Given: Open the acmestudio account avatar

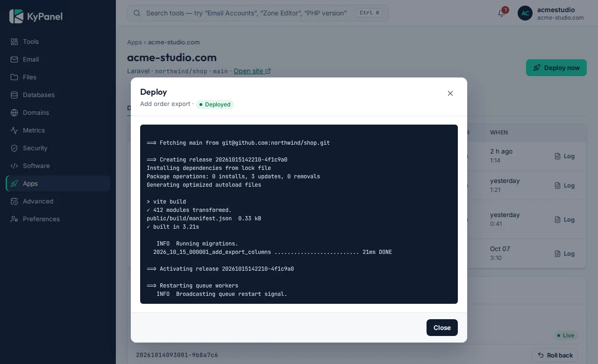Looking at the screenshot, I should [525, 13].
